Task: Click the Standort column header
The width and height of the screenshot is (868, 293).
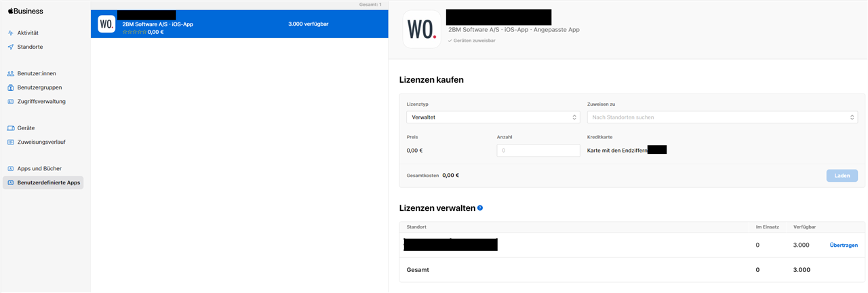Action: coord(416,227)
